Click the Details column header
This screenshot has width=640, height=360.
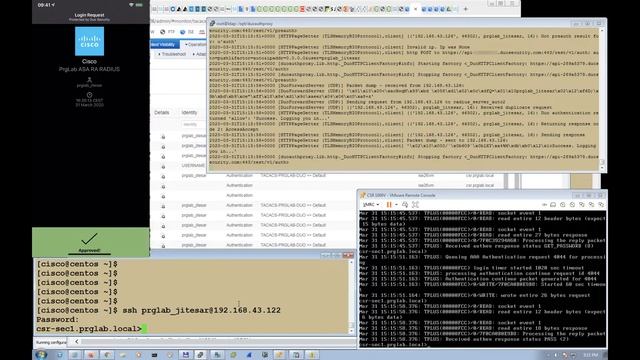coord(162,112)
